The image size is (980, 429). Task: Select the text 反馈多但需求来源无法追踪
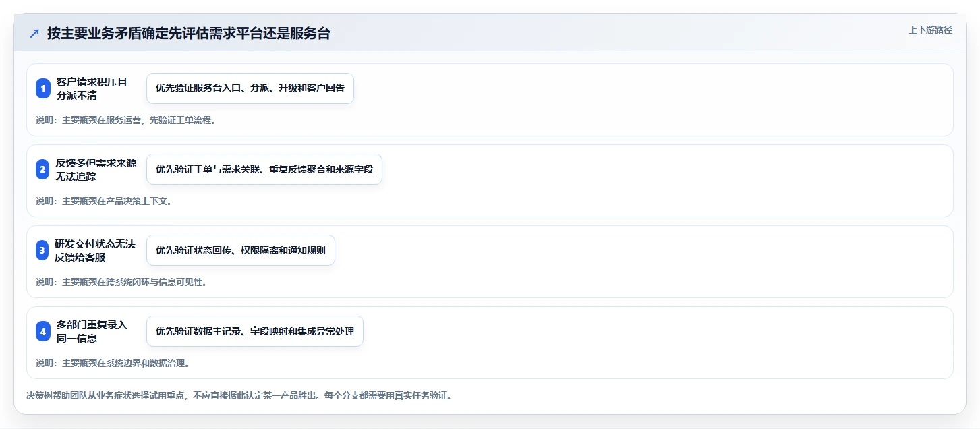click(96, 169)
